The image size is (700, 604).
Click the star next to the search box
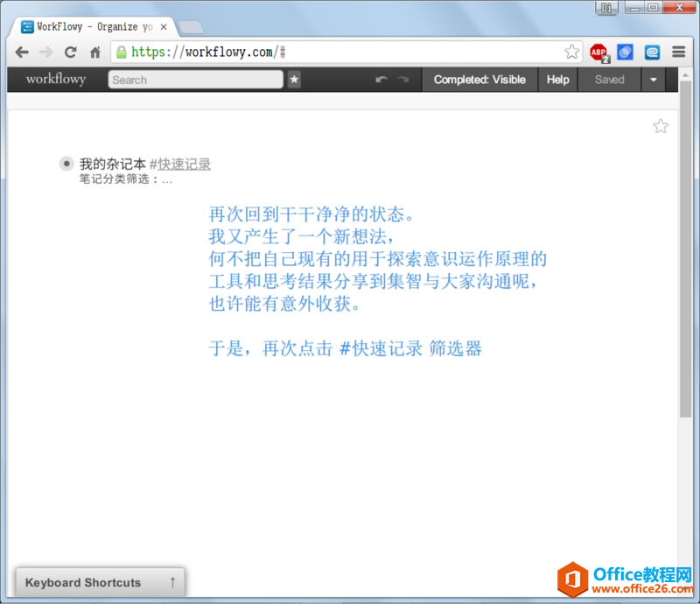(x=294, y=80)
